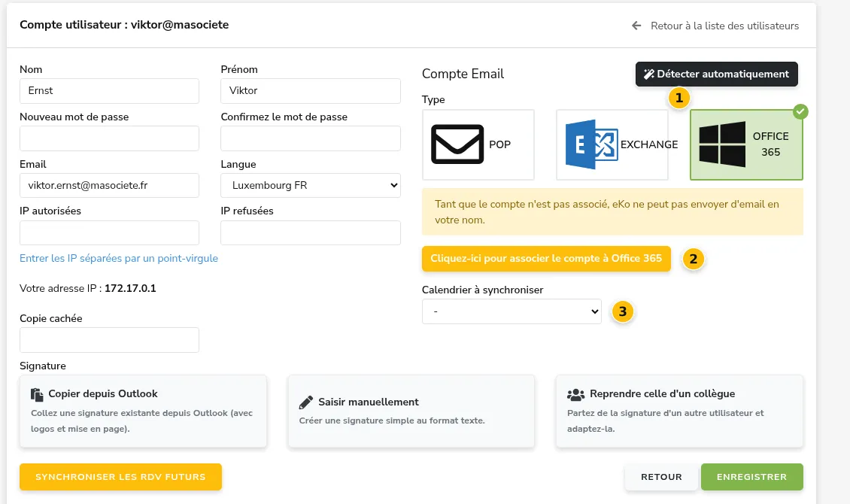Select the OFFICE 365 account type
The width and height of the screenshot is (850, 504).
click(746, 144)
